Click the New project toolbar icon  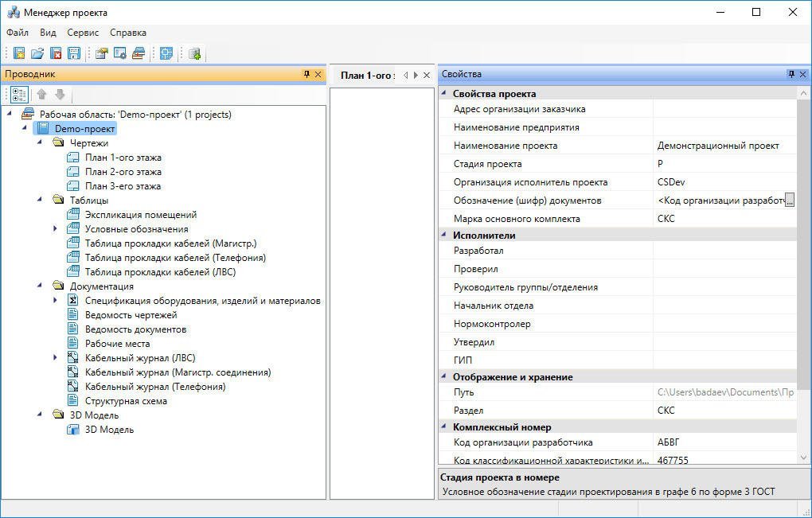19,53
